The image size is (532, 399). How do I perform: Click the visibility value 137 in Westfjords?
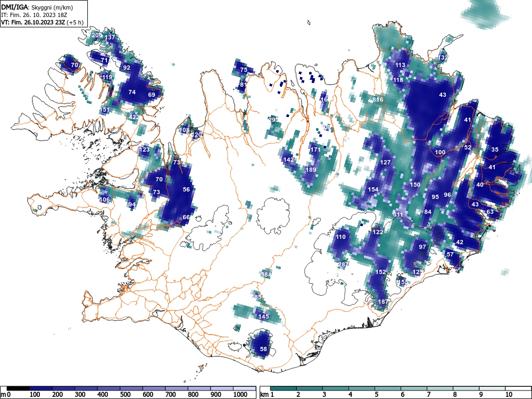tap(110, 37)
